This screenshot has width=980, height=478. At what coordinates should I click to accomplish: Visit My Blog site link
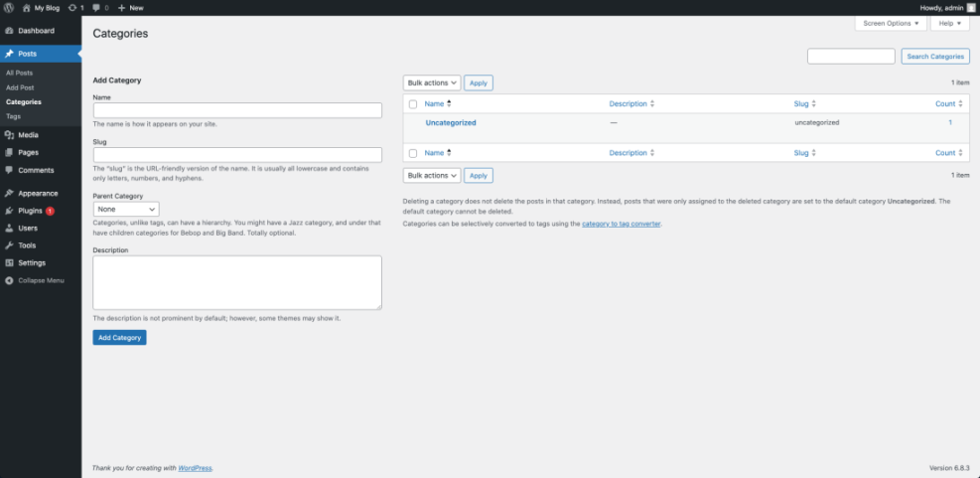(x=47, y=8)
